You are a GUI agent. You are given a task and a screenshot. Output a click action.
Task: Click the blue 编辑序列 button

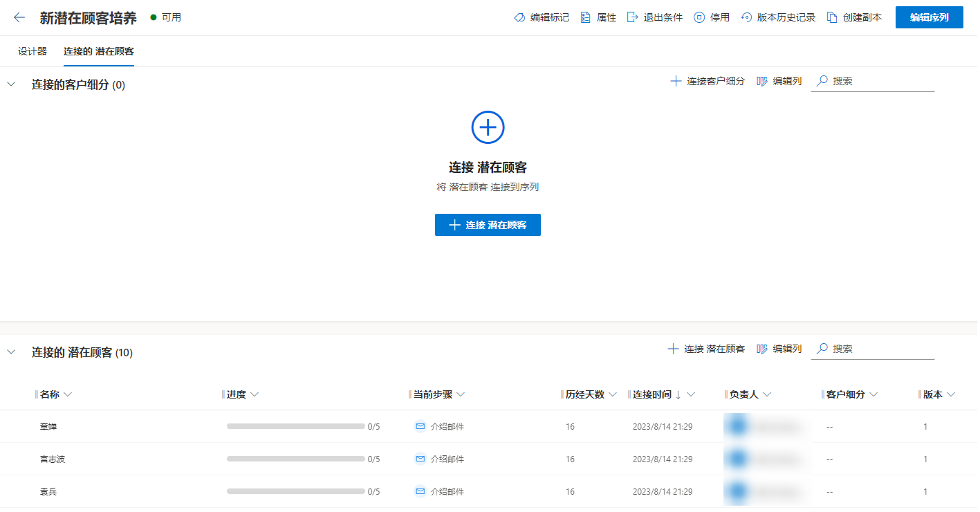[x=930, y=17]
